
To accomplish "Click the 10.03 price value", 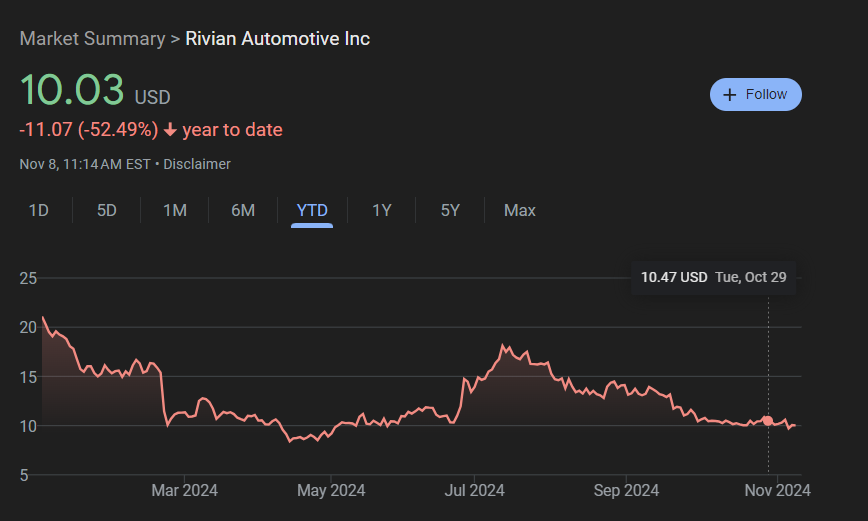I will 72,90.
